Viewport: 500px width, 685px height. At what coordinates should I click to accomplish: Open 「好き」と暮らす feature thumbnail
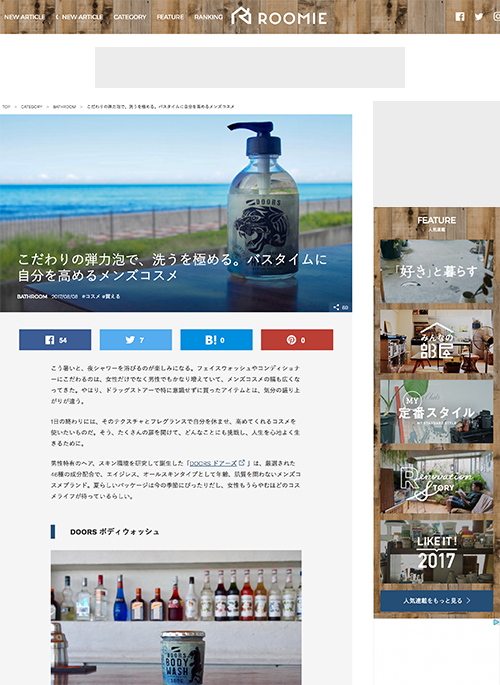[x=437, y=271]
